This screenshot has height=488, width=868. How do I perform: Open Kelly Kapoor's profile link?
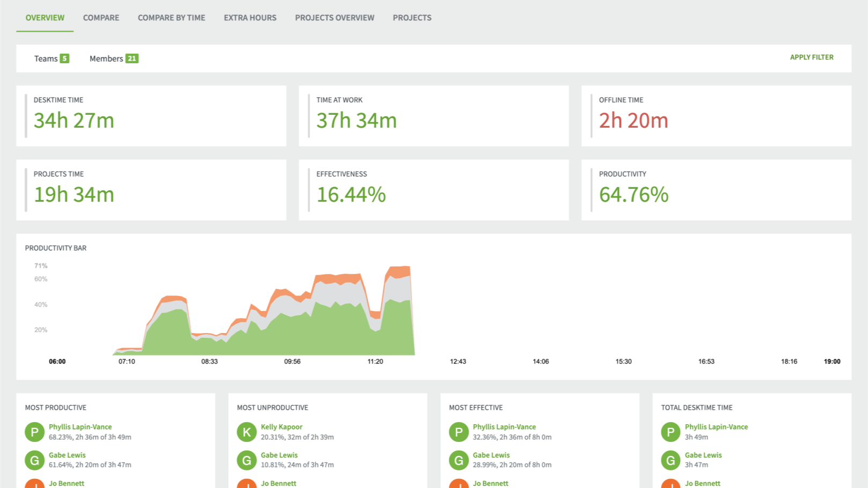(281, 426)
